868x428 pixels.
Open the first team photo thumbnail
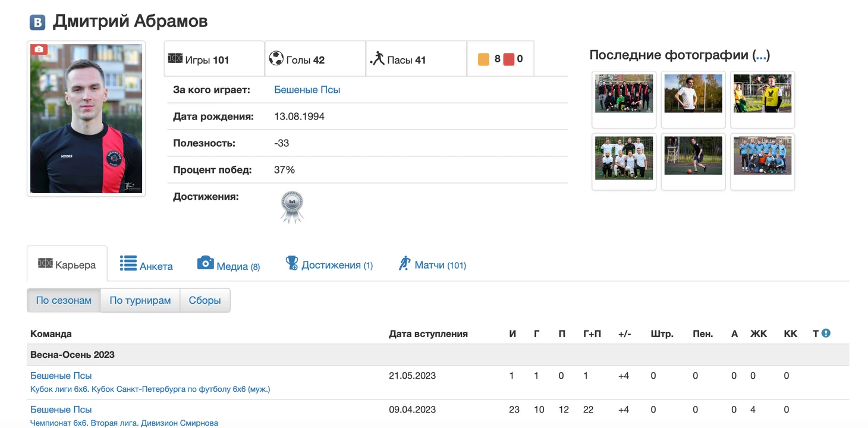coord(624,94)
